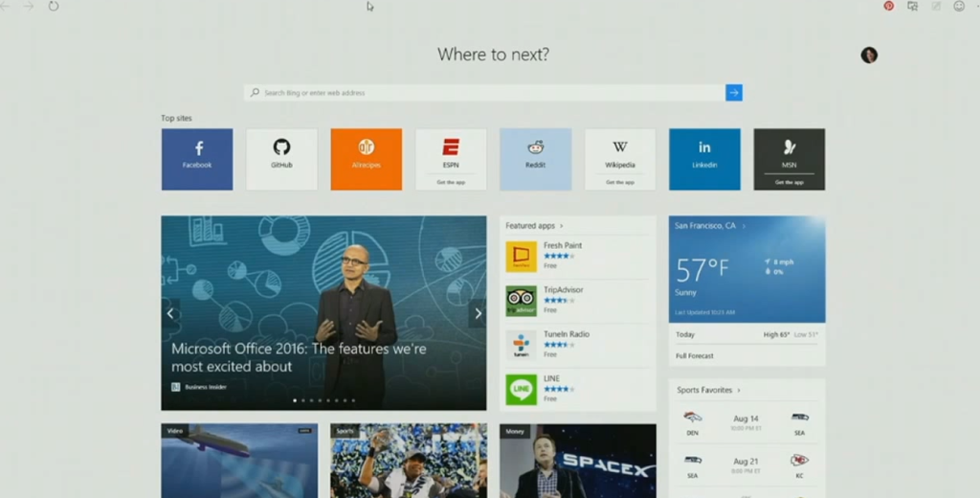Viewport: 980px width, 498px height.
Task: Open the TripAdvisor app icon
Action: click(x=522, y=301)
